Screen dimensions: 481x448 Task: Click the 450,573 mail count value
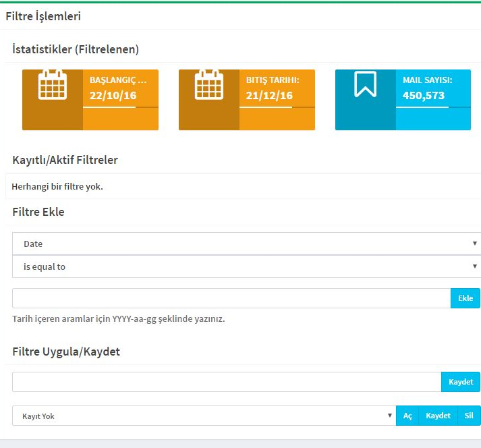pyautogui.click(x=424, y=96)
